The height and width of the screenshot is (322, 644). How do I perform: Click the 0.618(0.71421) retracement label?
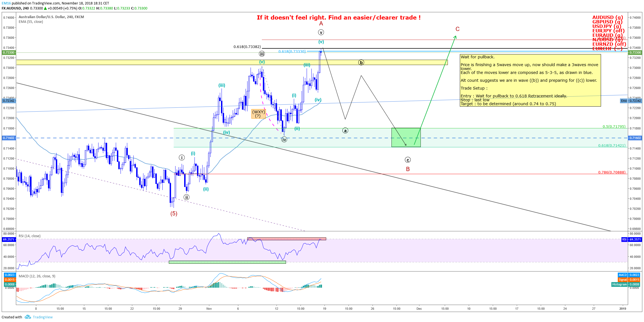click(612, 146)
